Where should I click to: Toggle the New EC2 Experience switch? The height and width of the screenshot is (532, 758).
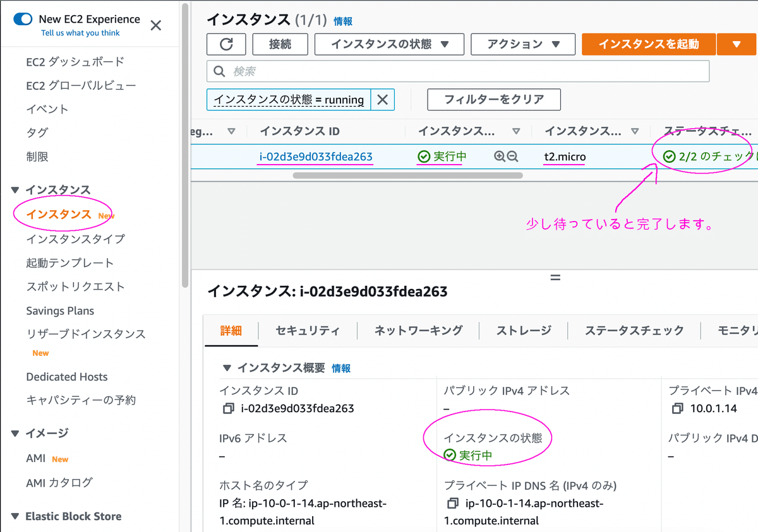click(23, 20)
